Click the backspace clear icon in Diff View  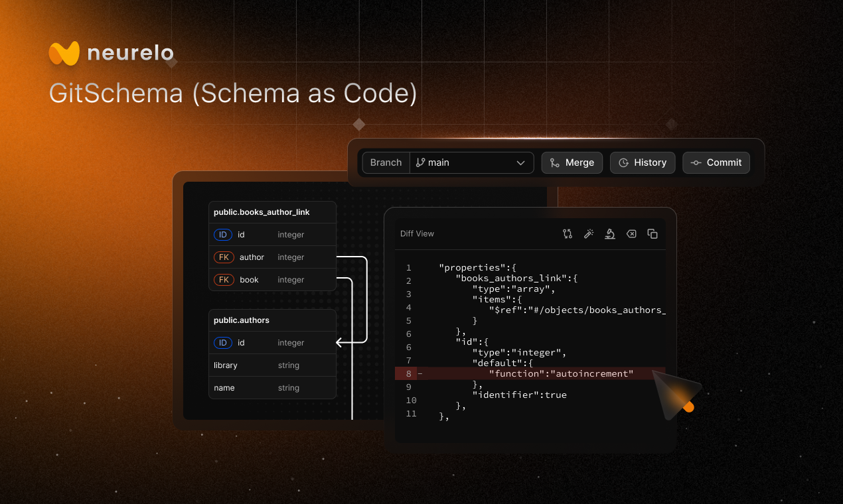[631, 233]
